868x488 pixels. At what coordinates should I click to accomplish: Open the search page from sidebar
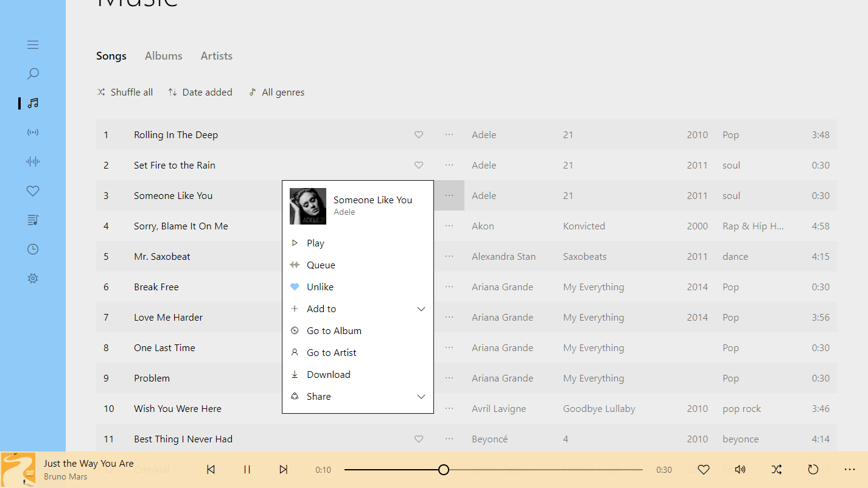click(x=33, y=74)
